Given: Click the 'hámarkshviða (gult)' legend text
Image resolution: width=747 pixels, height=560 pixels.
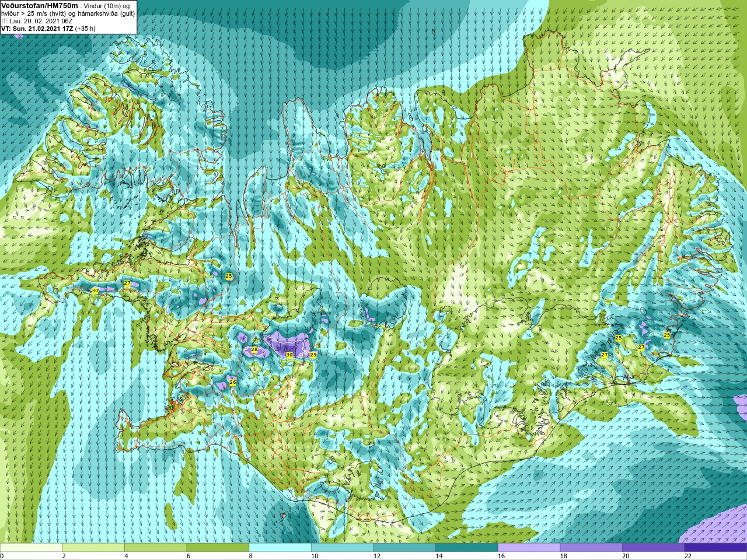Looking at the screenshot, I should point(106,13).
